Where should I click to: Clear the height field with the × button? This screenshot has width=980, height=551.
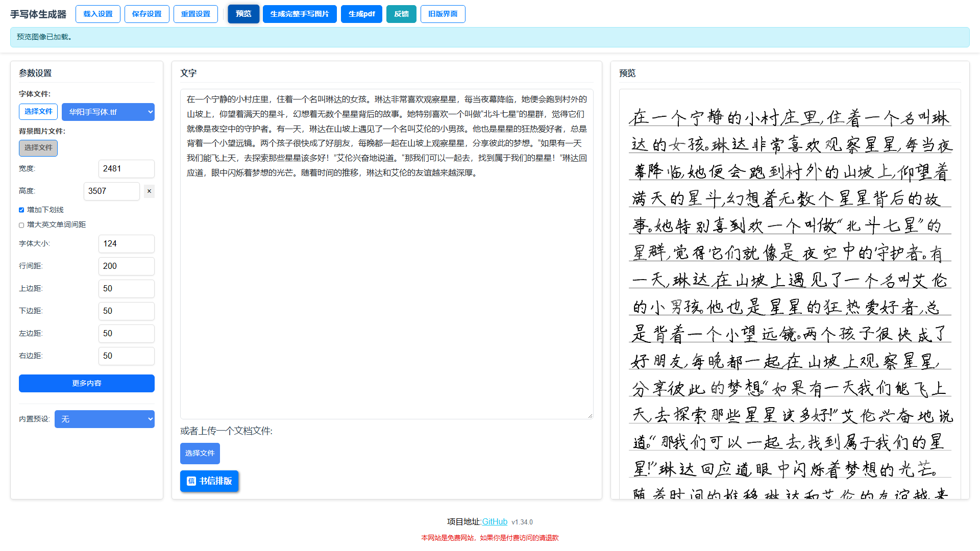coord(149,191)
